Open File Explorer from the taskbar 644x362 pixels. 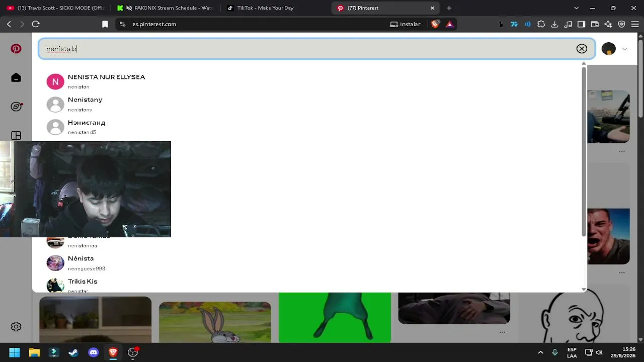point(34,352)
